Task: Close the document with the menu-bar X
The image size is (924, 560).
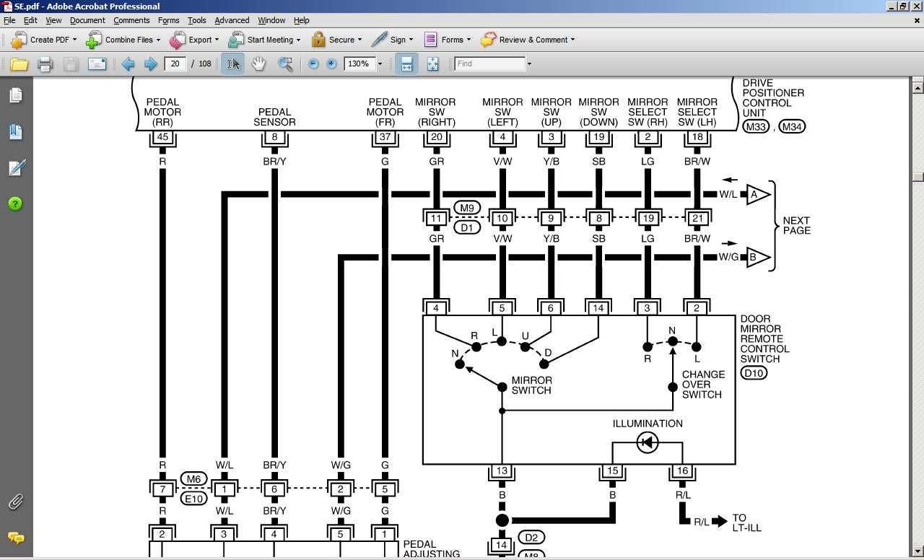Action: [x=918, y=20]
